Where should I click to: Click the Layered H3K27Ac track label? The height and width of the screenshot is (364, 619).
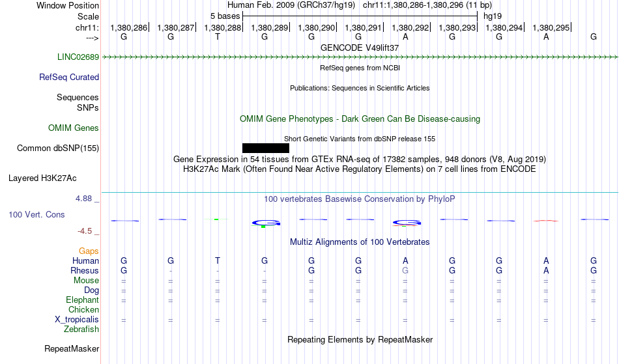tap(42, 178)
